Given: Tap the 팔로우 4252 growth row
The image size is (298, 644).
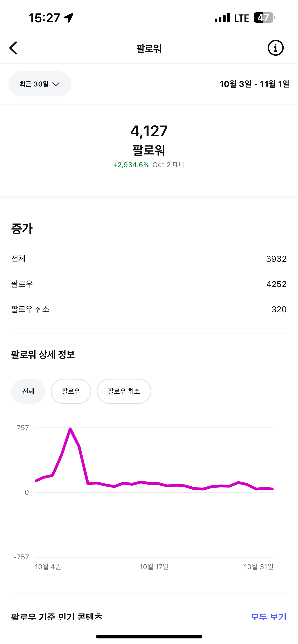Looking at the screenshot, I should 149,284.
